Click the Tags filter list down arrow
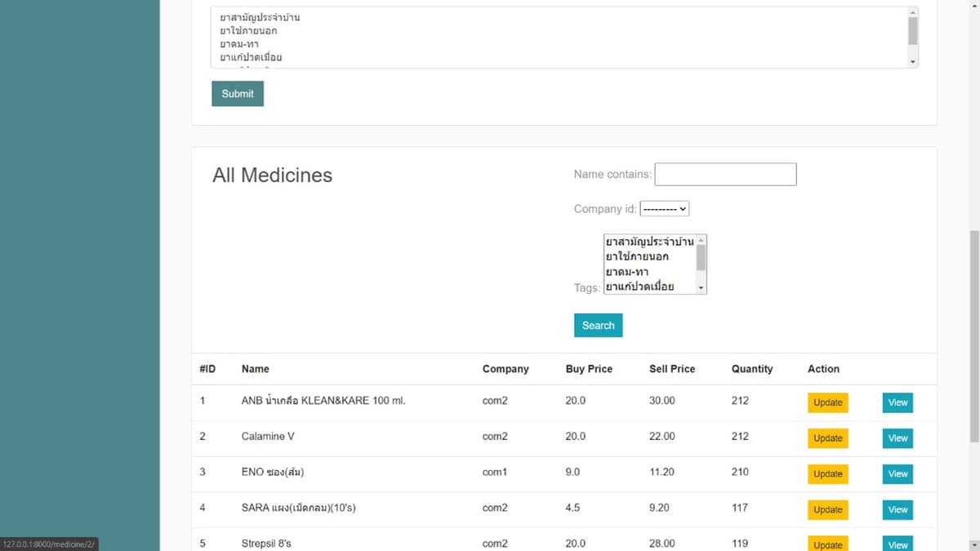 click(701, 288)
